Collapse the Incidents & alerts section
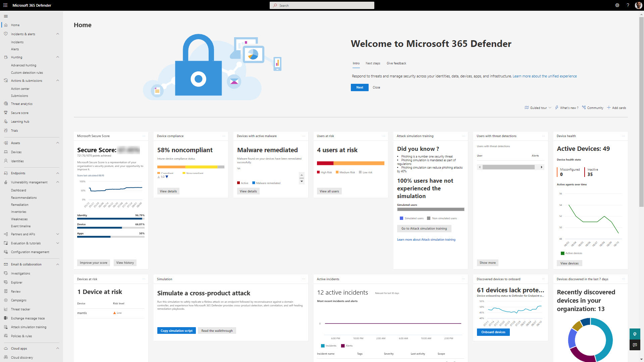Viewport: 644px width, 362px height. pos(58,34)
